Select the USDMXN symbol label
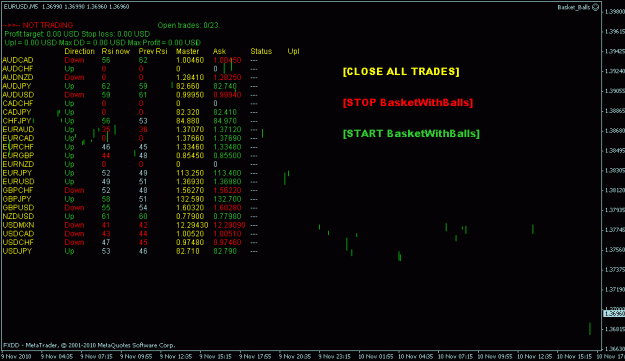 point(18,225)
